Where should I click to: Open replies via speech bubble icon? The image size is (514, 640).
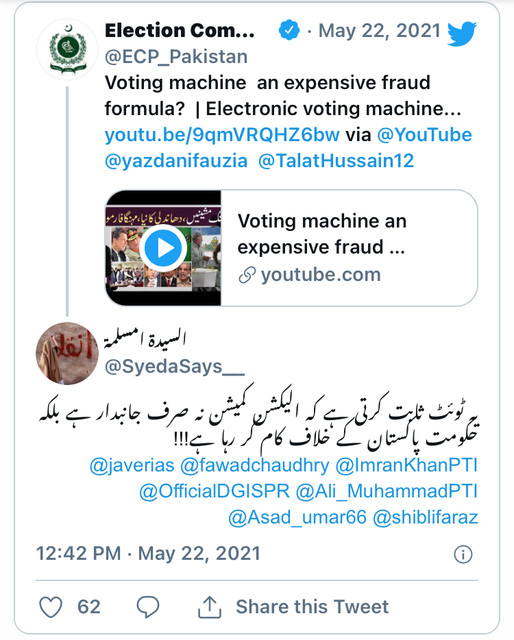[147, 607]
